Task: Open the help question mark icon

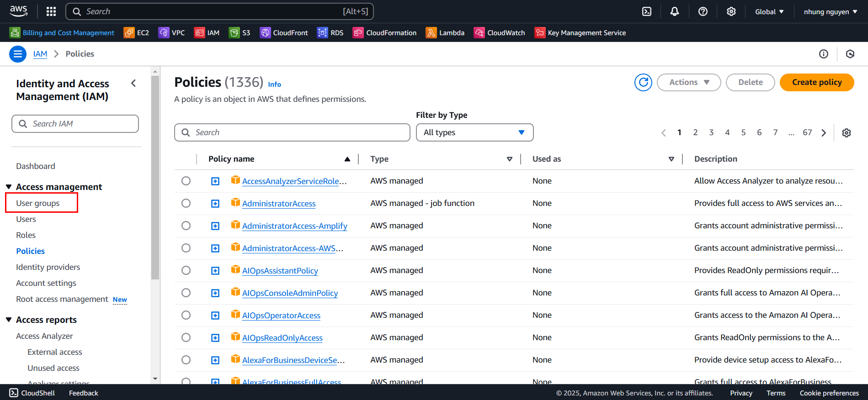Action: [x=703, y=11]
